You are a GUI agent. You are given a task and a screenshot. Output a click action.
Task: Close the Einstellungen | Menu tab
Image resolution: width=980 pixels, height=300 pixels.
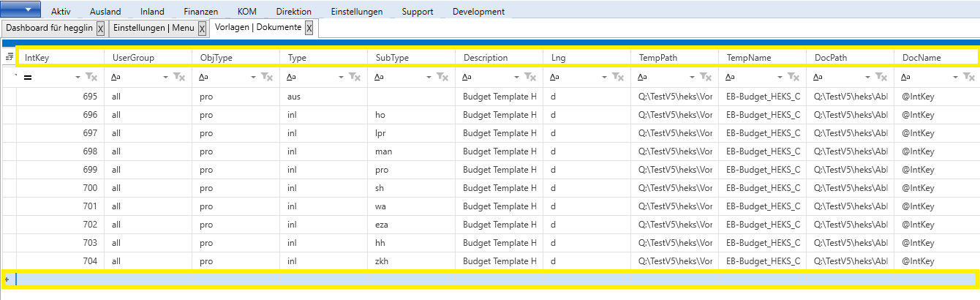(202, 29)
